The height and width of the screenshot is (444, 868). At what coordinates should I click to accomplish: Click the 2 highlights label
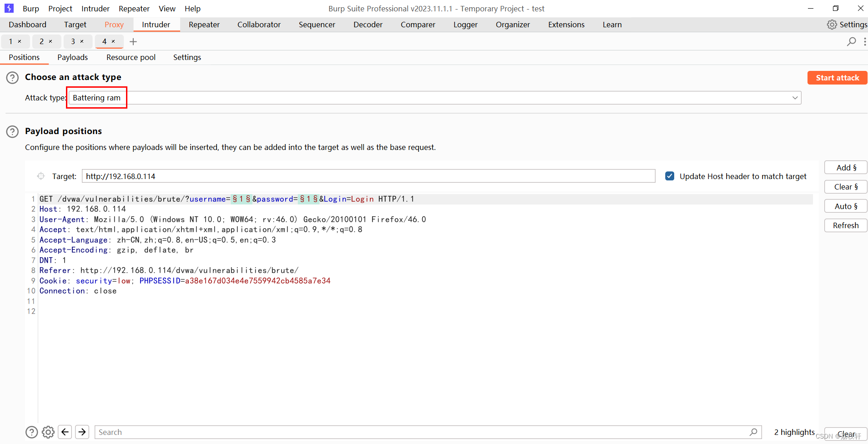[794, 432]
